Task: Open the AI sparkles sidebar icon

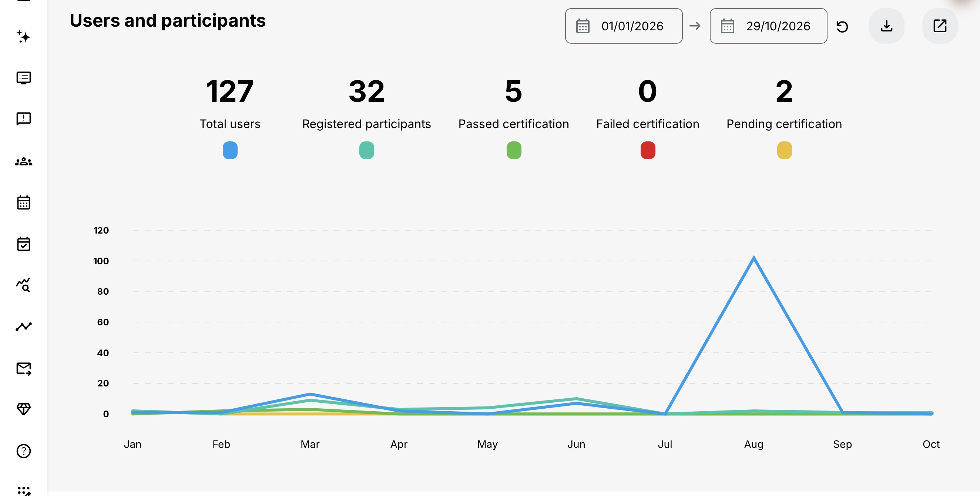Action: coord(24,37)
